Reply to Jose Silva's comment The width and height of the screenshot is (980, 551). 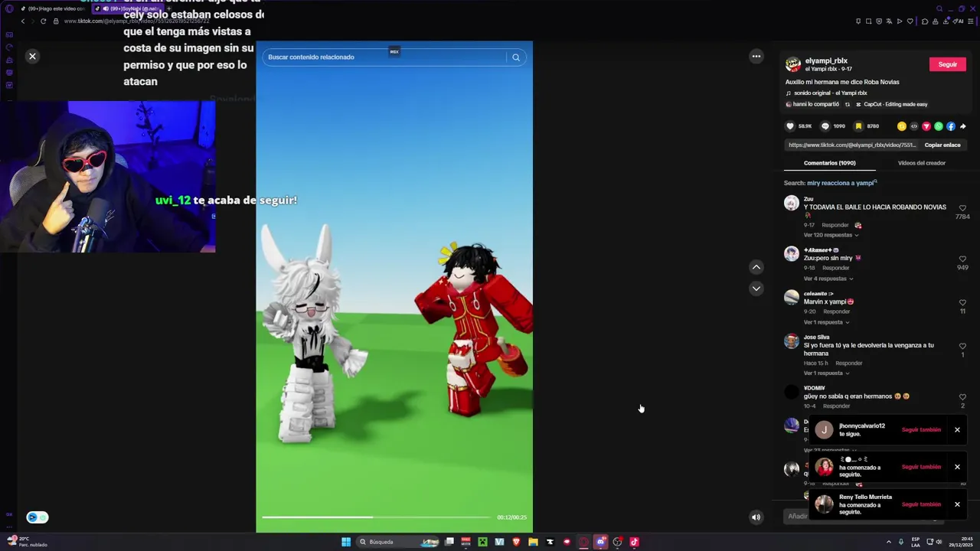(x=848, y=363)
